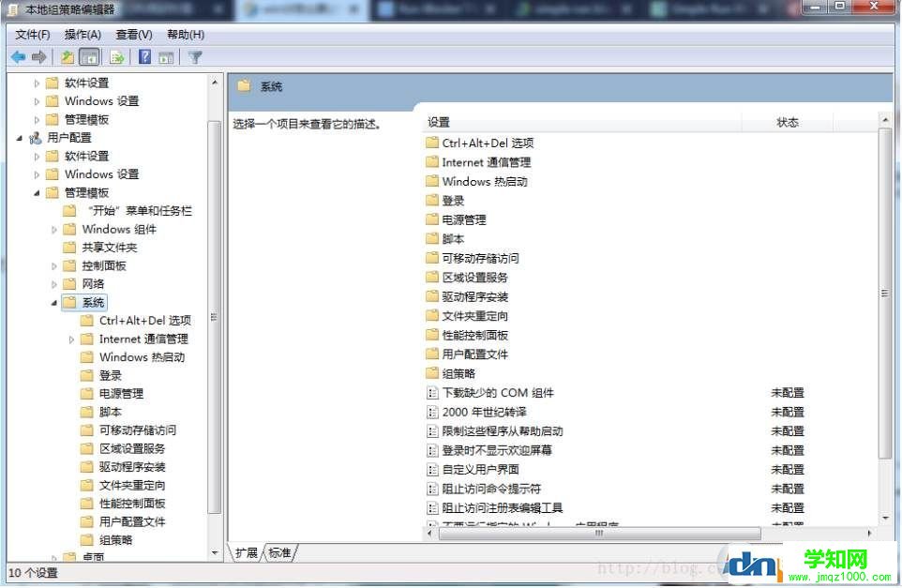Open 性能控制面板 folder in right list

pos(474,335)
